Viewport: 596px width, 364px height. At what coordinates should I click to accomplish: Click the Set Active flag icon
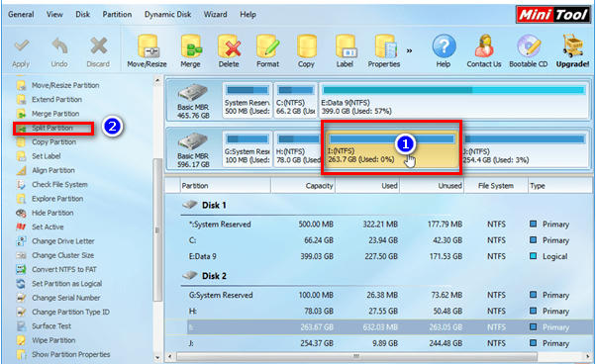click(x=21, y=227)
